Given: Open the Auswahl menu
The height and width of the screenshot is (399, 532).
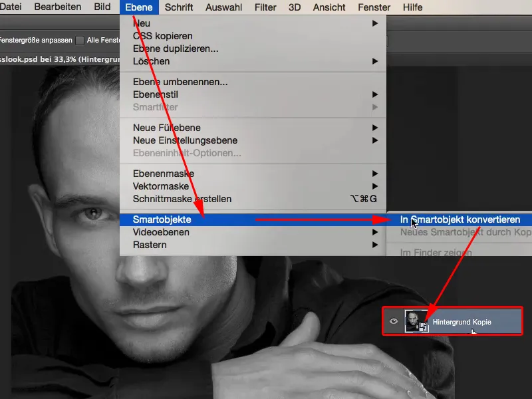Looking at the screenshot, I should [223, 7].
